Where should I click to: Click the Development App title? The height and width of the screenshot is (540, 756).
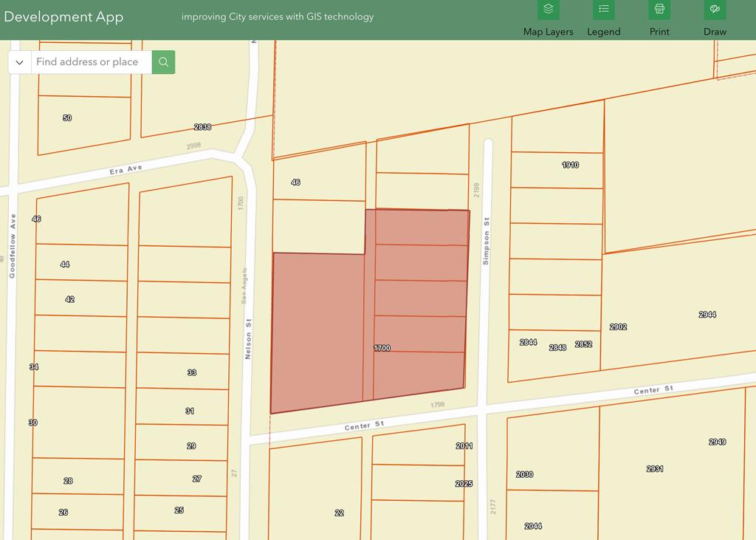63,17
